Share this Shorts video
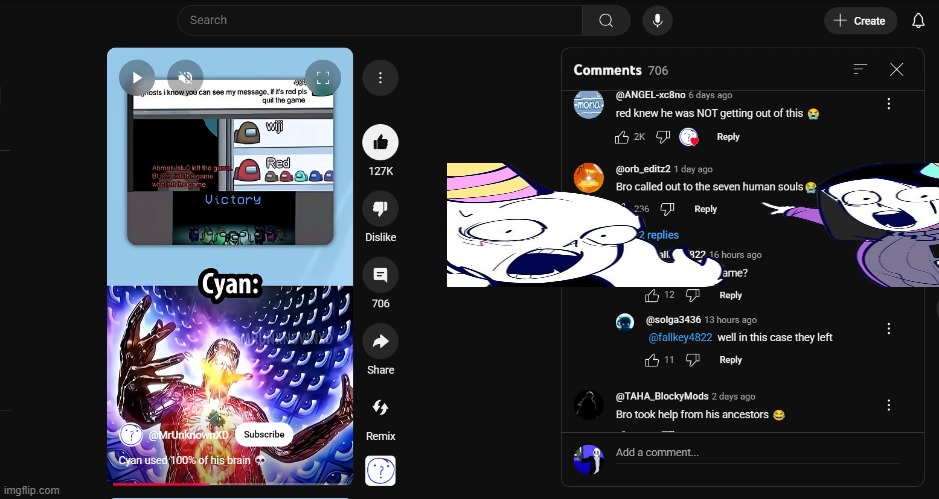This screenshot has width=939, height=499. (x=380, y=341)
